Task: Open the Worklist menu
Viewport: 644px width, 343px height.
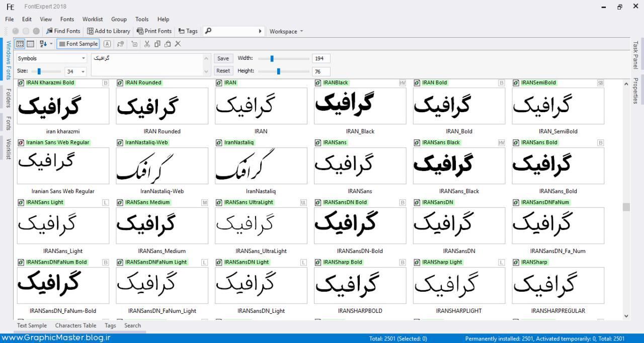Action: (x=92, y=19)
